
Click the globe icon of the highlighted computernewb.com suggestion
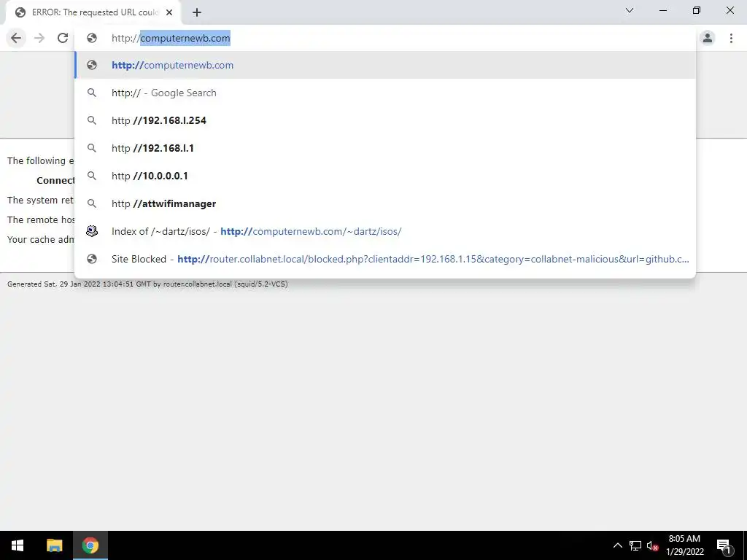pos(92,65)
